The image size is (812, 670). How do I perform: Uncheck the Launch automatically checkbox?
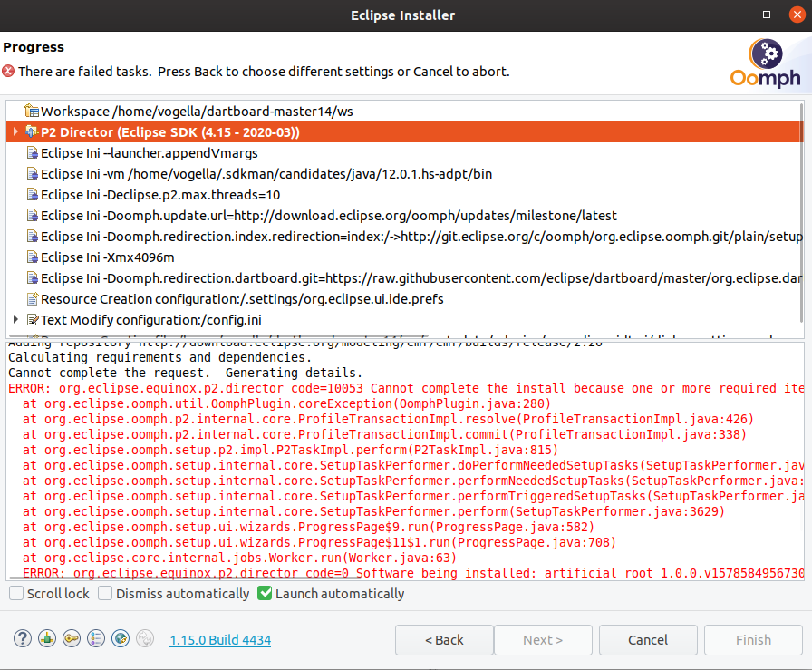tap(265, 593)
